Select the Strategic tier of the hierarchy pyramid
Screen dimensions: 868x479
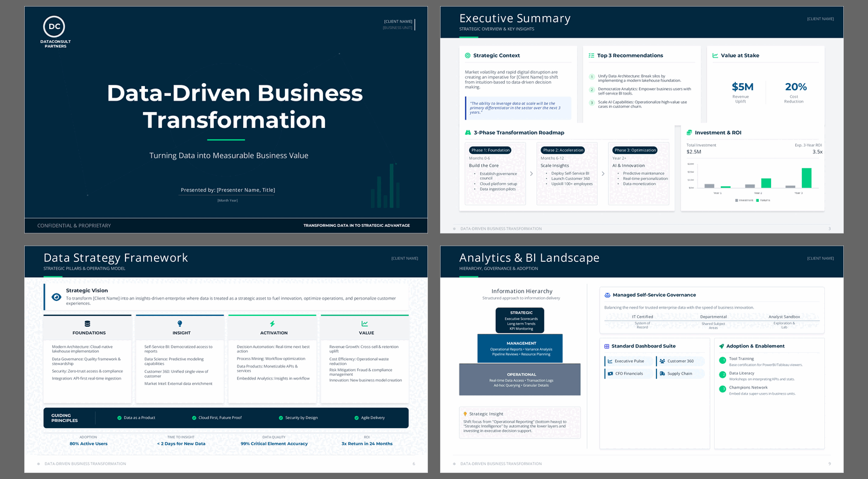click(x=520, y=320)
